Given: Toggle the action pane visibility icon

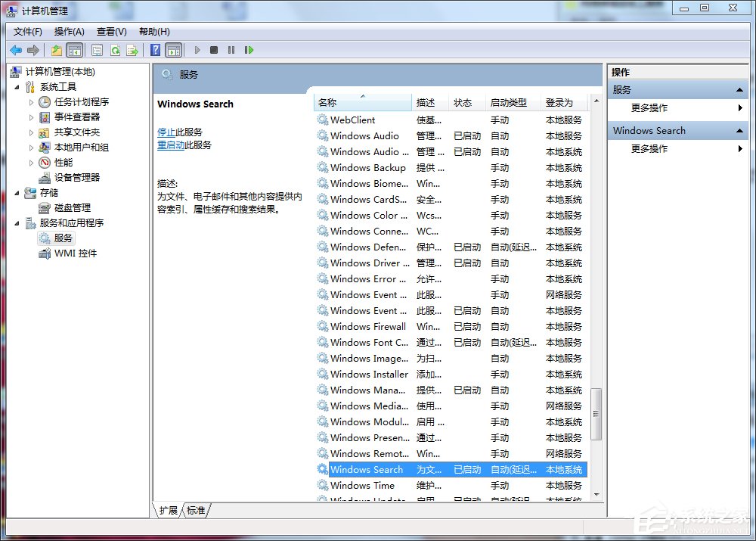Looking at the screenshot, I should point(174,50).
